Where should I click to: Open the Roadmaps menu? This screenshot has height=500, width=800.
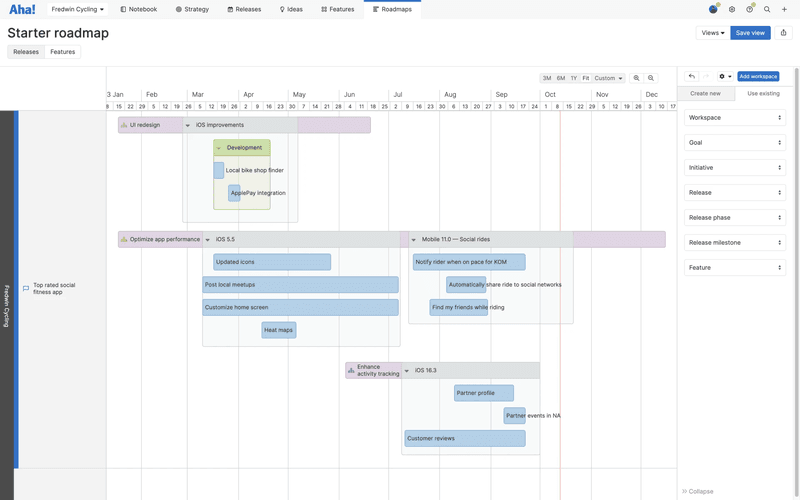point(392,9)
